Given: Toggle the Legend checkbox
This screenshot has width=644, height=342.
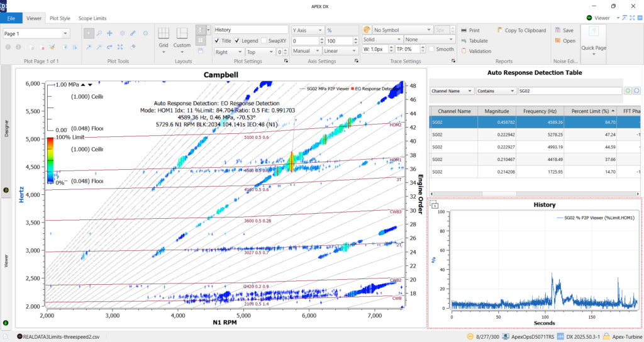Looking at the screenshot, I should (x=237, y=41).
